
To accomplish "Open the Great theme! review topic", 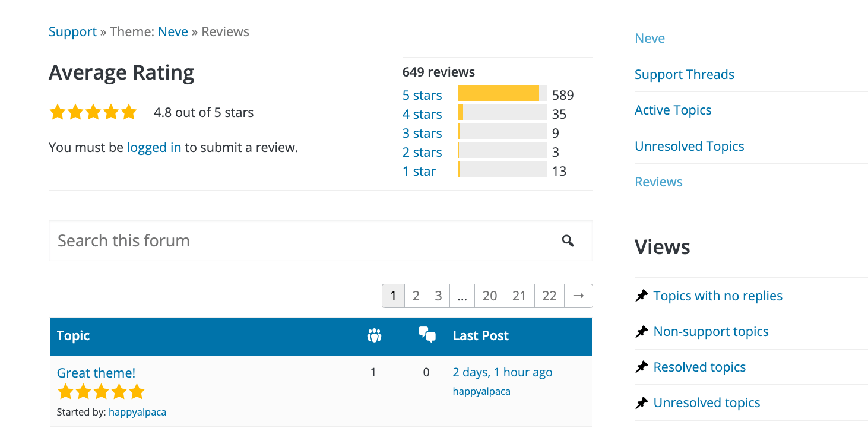I will click(x=96, y=372).
